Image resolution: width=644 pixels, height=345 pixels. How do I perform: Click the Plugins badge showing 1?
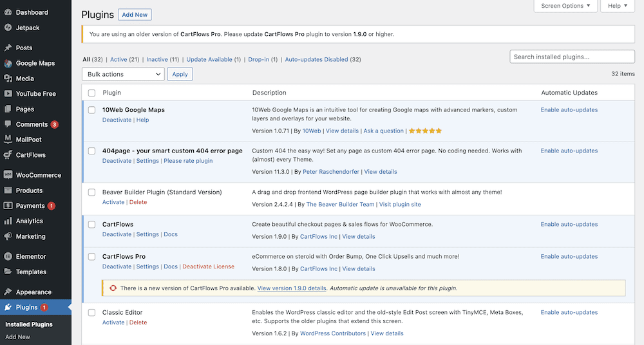click(x=44, y=307)
